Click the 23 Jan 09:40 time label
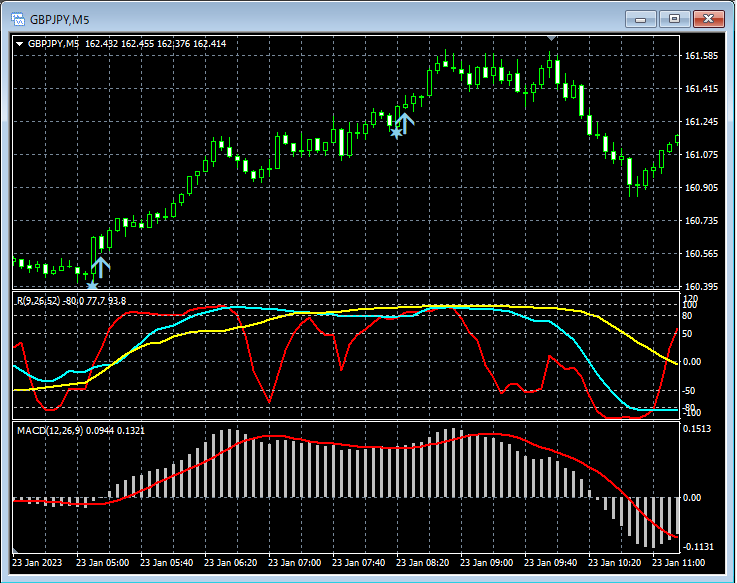The height and width of the screenshot is (583, 737). [x=550, y=563]
